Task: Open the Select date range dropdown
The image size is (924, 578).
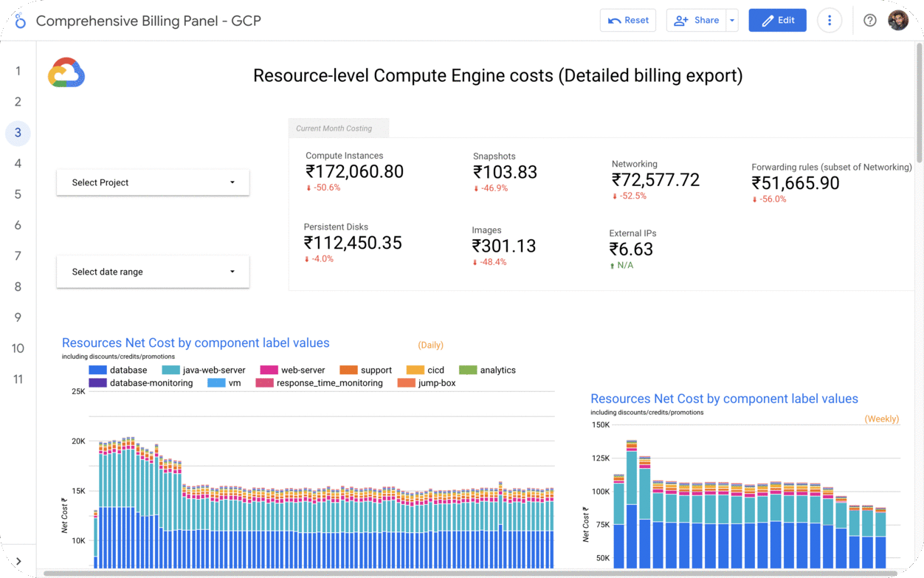Action: coord(153,272)
